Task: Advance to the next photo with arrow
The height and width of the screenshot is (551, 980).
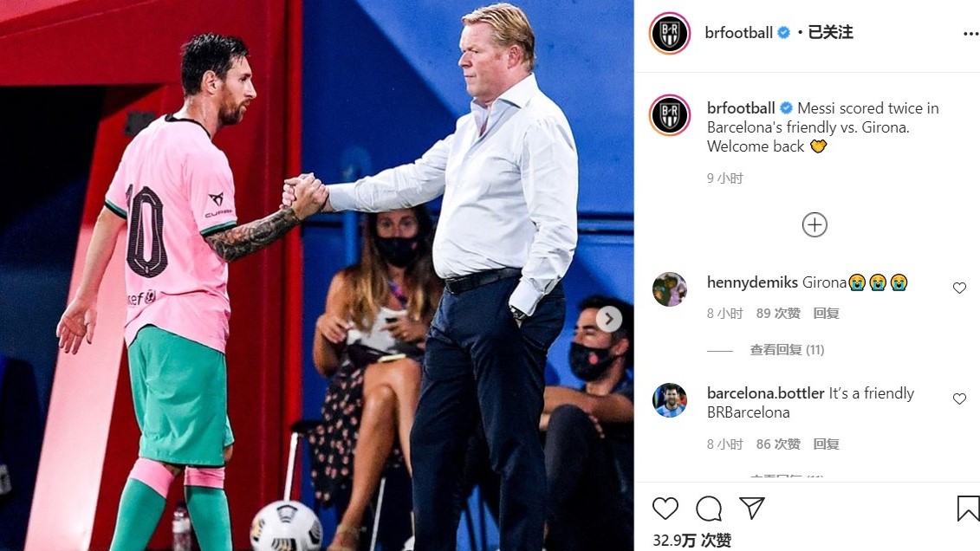Action: pyautogui.click(x=609, y=319)
